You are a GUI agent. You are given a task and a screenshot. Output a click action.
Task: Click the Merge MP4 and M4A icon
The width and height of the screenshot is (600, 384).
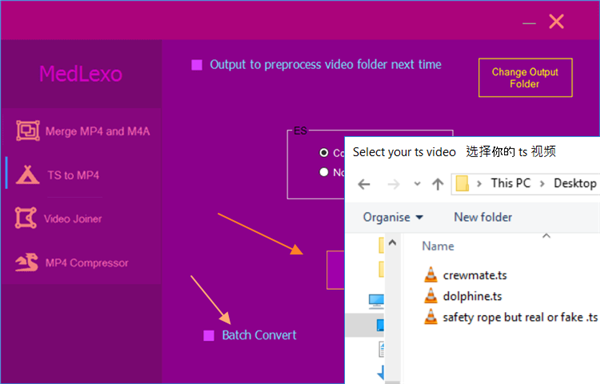[28, 131]
